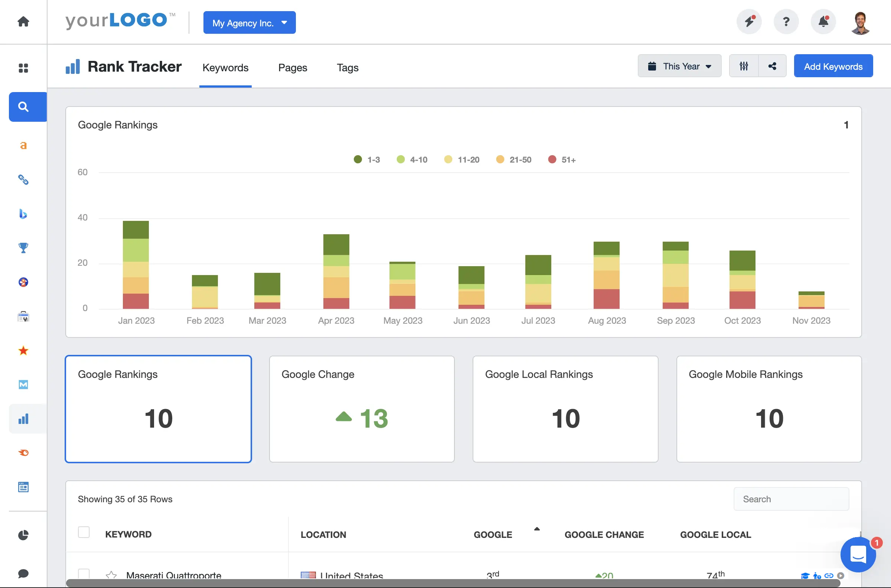The image size is (891, 588).
Task: Open the trophy sidebar icon
Action: (23, 248)
